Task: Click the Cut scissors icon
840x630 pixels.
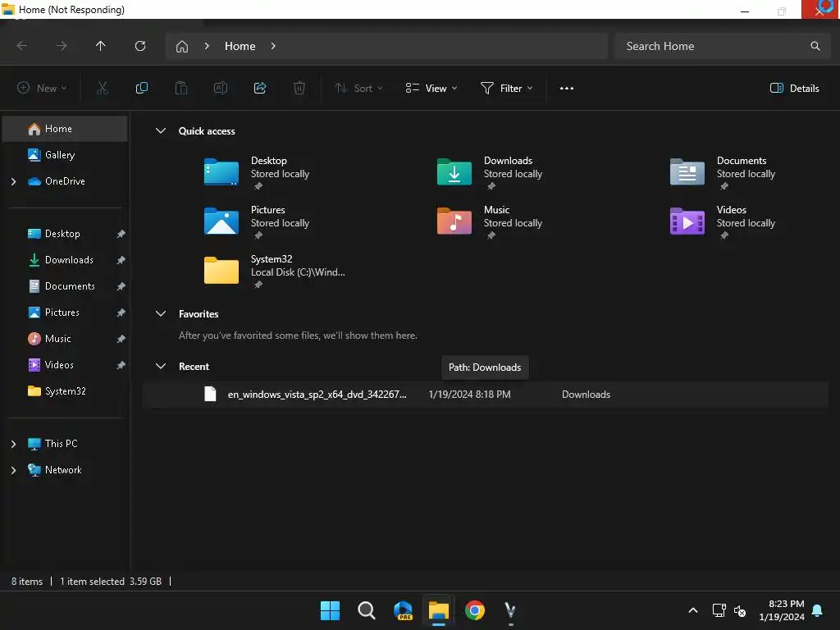Action: click(102, 89)
